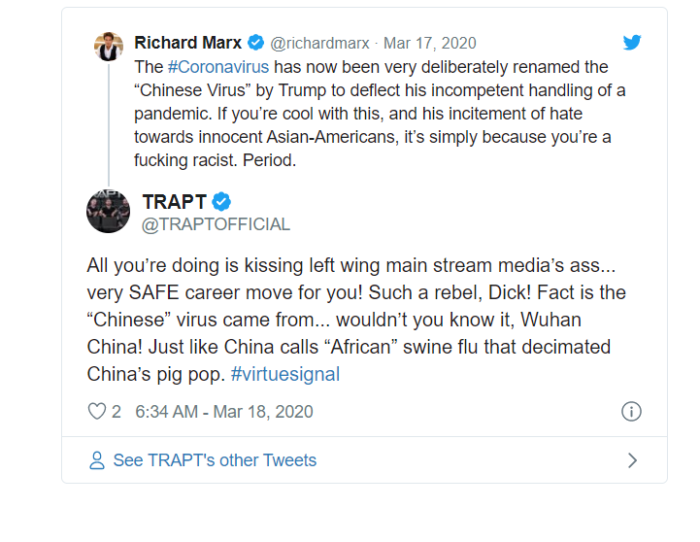Click the TRAPT reply tweet text

350,320
